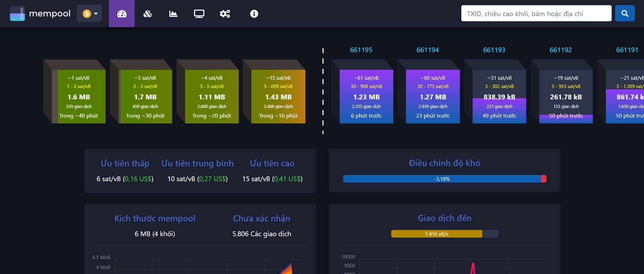Open the Bitcoin network dropdown

[89, 14]
